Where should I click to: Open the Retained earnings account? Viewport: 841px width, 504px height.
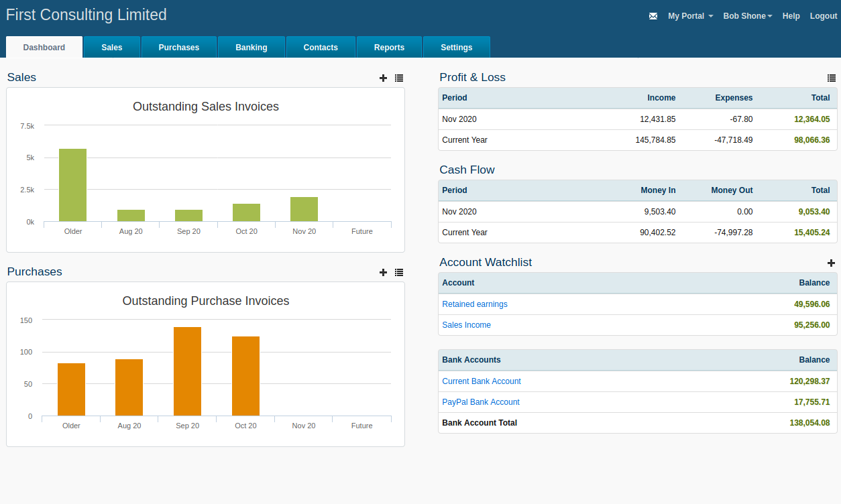474,304
